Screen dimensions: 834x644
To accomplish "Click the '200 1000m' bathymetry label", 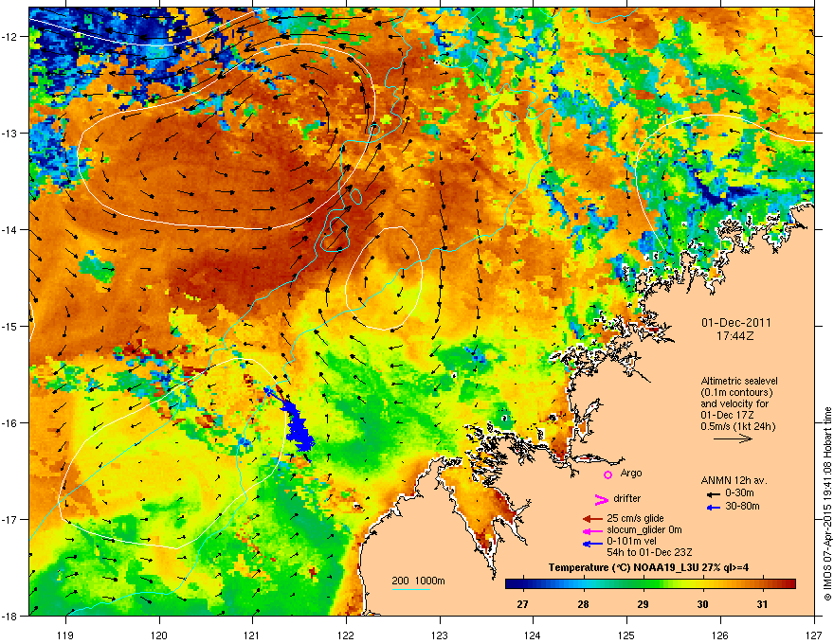I will click(x=418, y=581).
